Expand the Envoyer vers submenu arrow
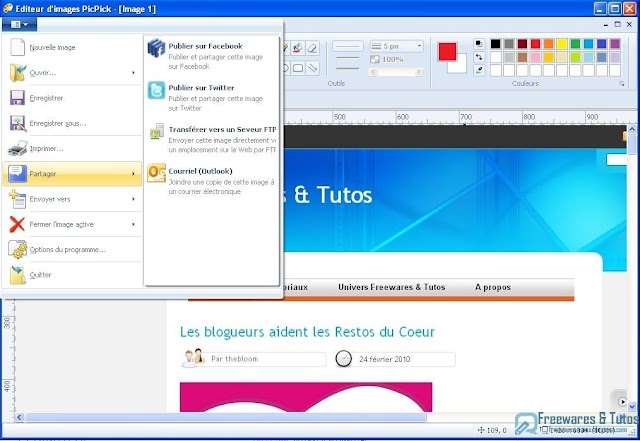The width and height of the screenshot is (640, 441). 133,199
